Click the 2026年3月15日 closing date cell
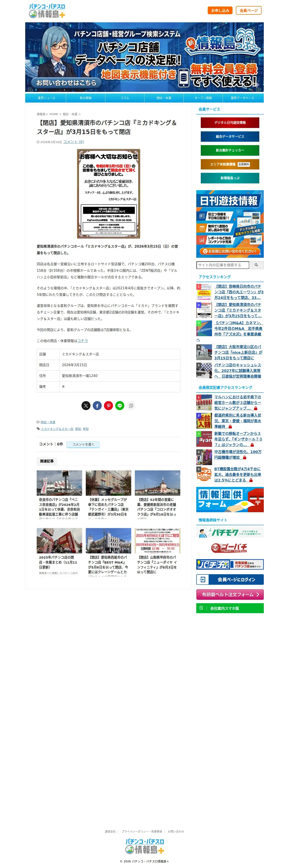This screenshot has width=289, height=868. pos(120,365)
